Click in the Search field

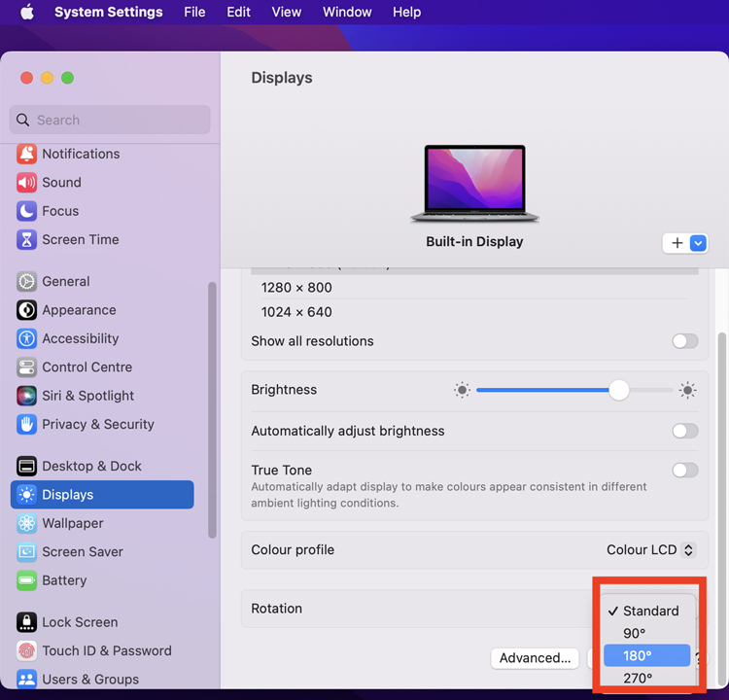click(x=110, y=120)
